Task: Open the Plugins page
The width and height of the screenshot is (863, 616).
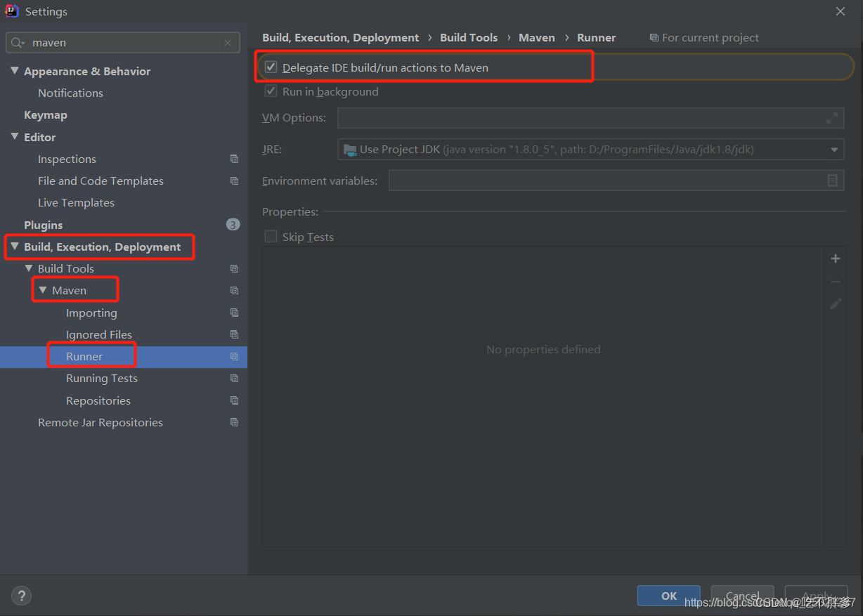Action: pos(43,225)
